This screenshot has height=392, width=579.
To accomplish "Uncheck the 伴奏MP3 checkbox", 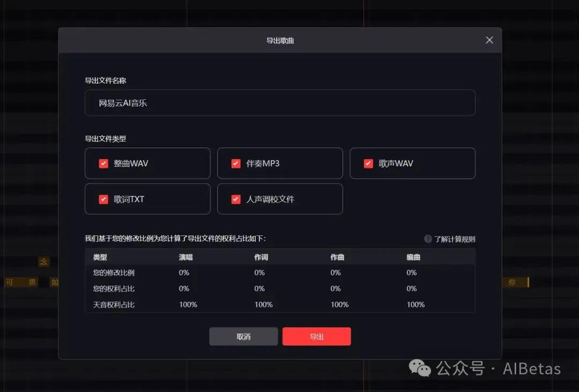I will tap(236, 164).
